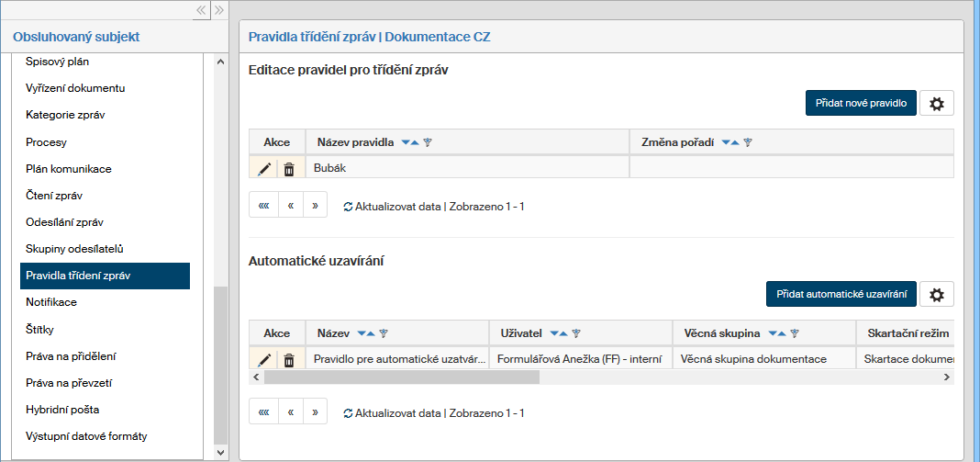Click pencil icon for the automatické uzavírání row

point(264,360)
